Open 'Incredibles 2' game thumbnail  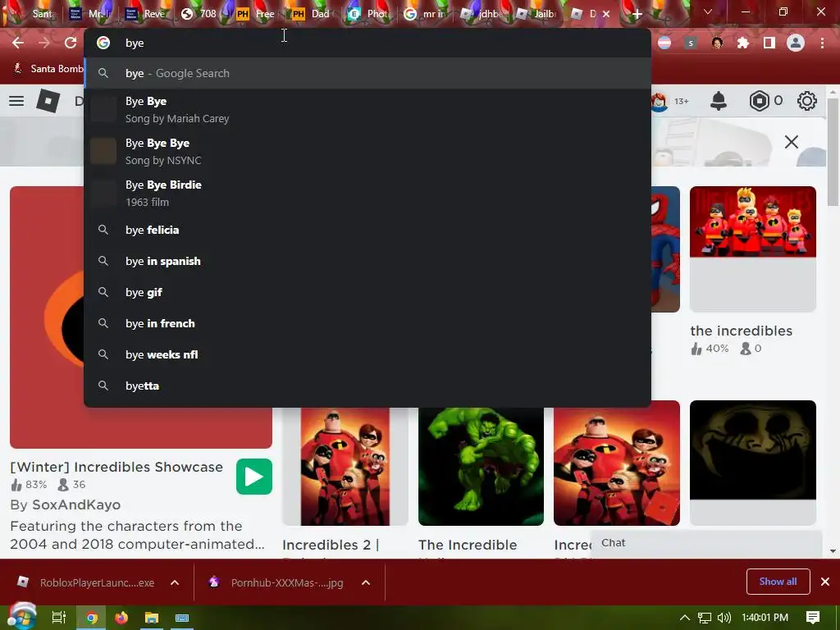345,466
